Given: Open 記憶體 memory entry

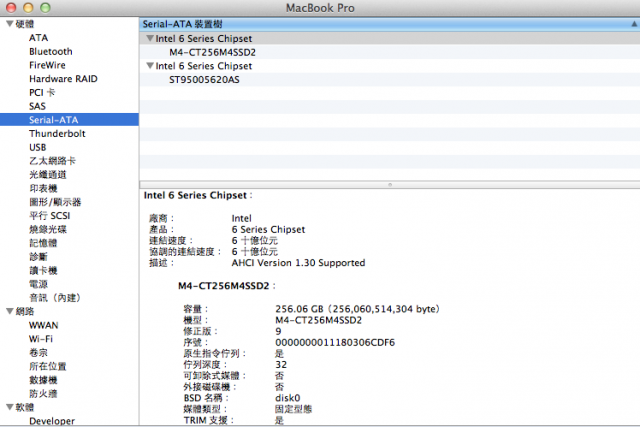Looking at the screenshot, I should point(43,243).
